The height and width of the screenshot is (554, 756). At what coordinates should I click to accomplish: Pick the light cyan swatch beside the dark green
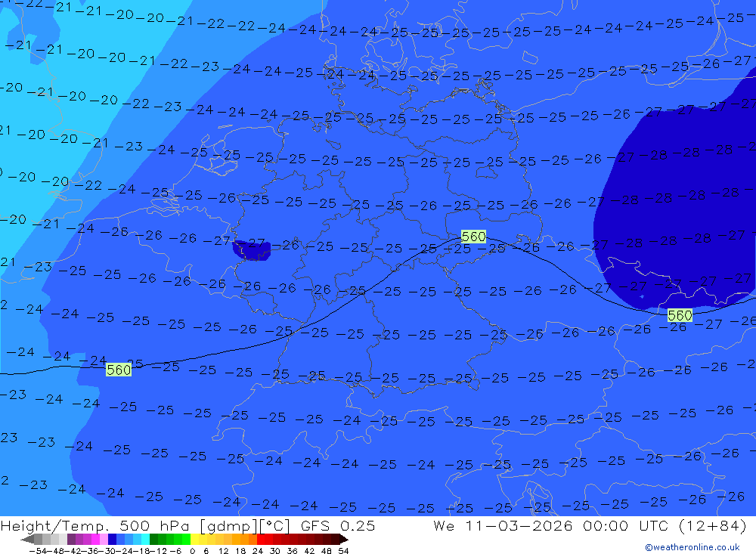pos(145,539)
